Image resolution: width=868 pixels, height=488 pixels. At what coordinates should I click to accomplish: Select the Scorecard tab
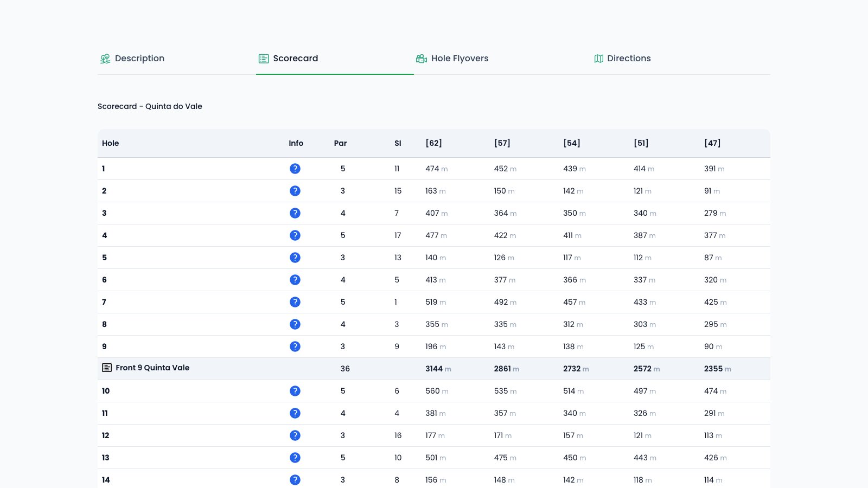click(288, 59)
